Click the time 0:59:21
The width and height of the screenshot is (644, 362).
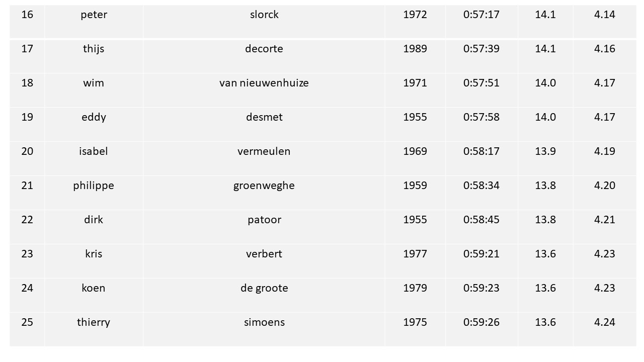coord(481,254)
